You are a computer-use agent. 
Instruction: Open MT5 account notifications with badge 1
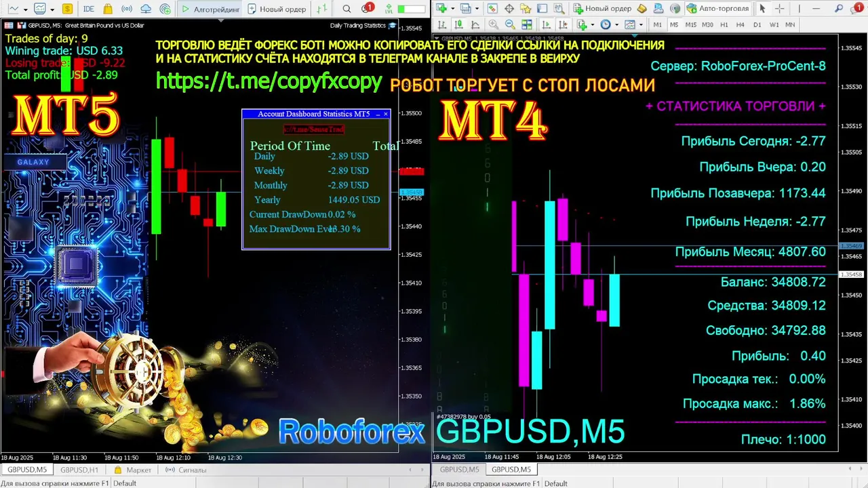point(367,8)
